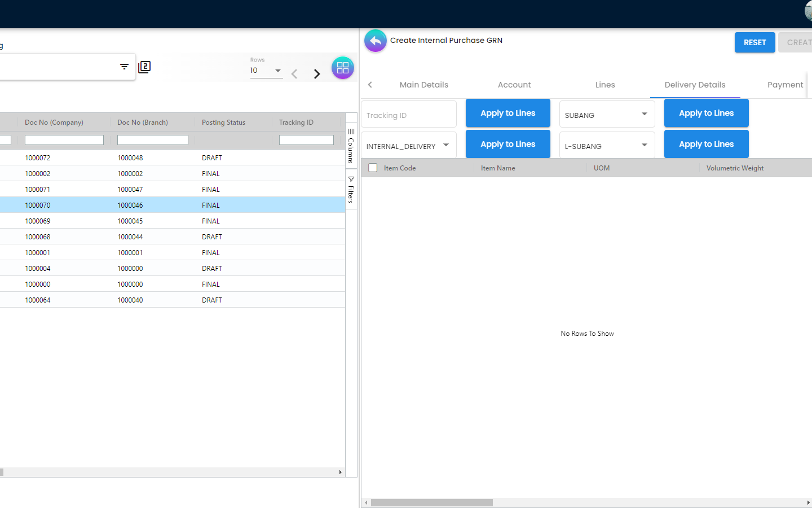Open the Columns side panel
812x508 pixels.
tap(351, 146)
